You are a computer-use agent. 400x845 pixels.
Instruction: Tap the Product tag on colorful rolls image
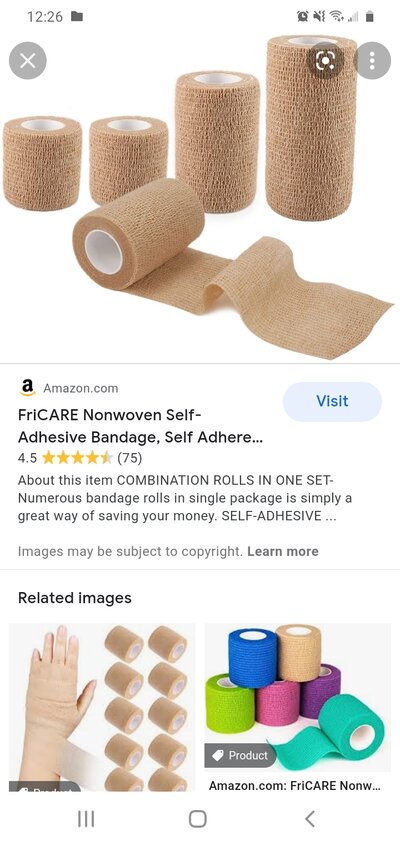point(240,756)
